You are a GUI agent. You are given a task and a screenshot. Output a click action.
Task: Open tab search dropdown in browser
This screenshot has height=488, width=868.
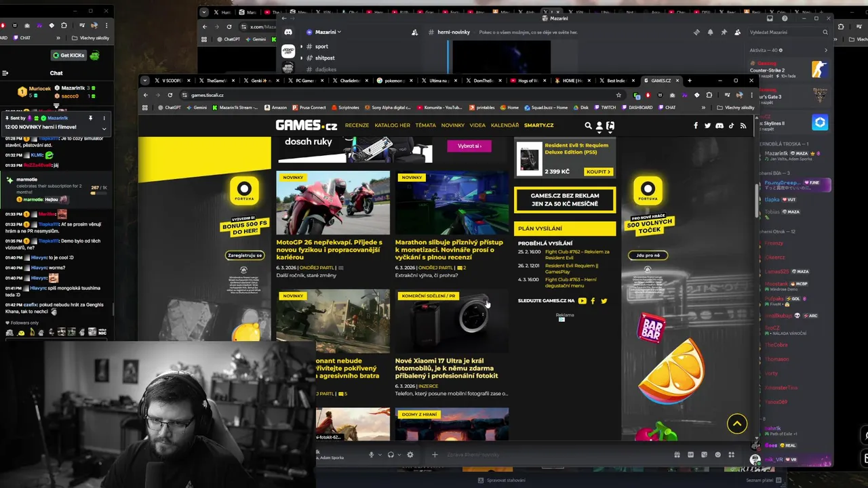(144, 81)
